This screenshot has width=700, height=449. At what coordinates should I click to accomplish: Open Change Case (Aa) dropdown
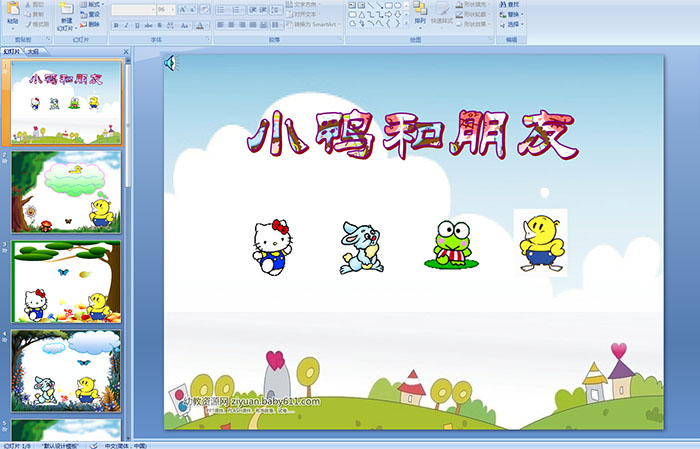pos(185,25)
